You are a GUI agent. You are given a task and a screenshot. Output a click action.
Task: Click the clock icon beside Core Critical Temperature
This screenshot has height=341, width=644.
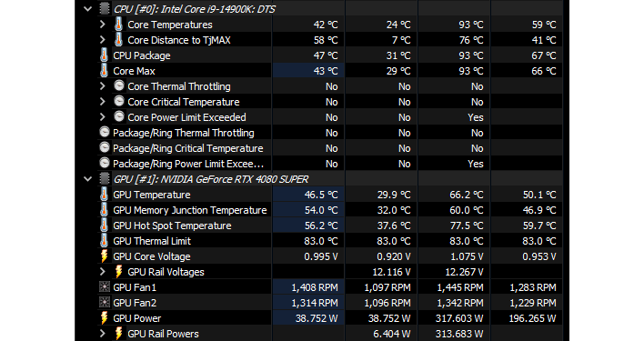pyautogui.click(x=119, y=101)
